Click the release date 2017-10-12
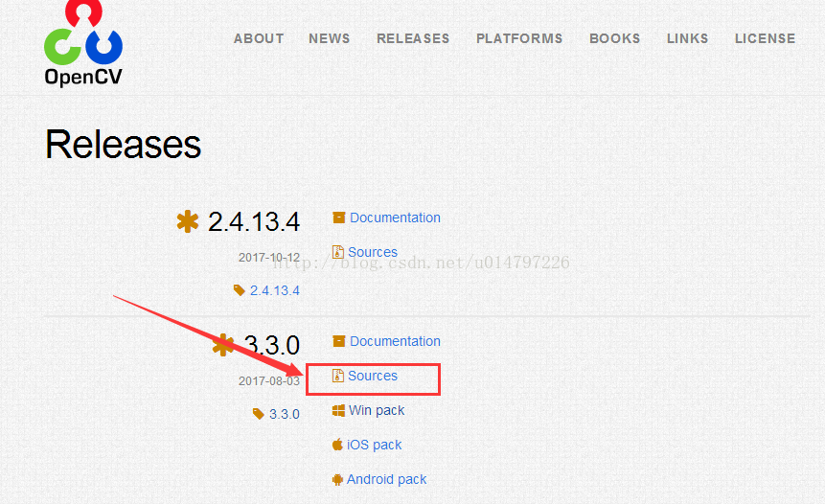825x504 pixels. 269,257
